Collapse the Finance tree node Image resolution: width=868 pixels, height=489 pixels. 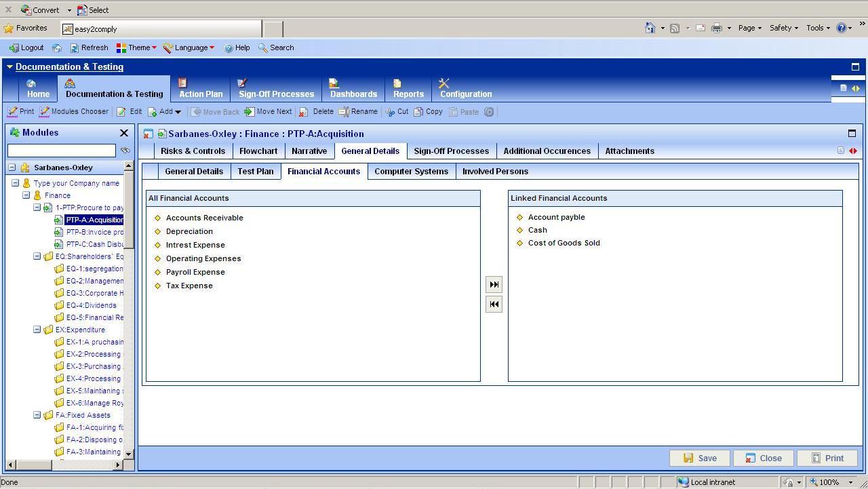pos(26,195)
